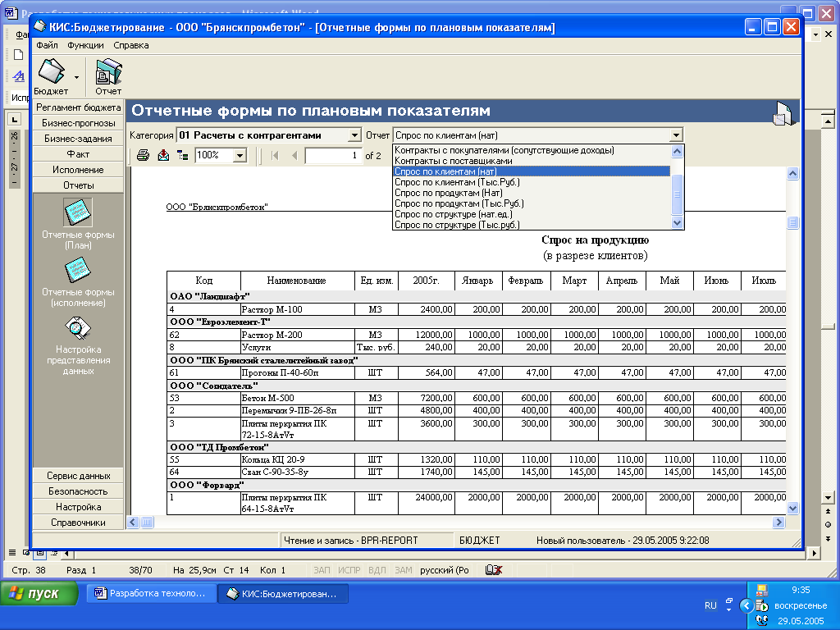Select Спрос по продуктам (Нат) option
This screenshot has height=630, width=840.
(448, 193)
